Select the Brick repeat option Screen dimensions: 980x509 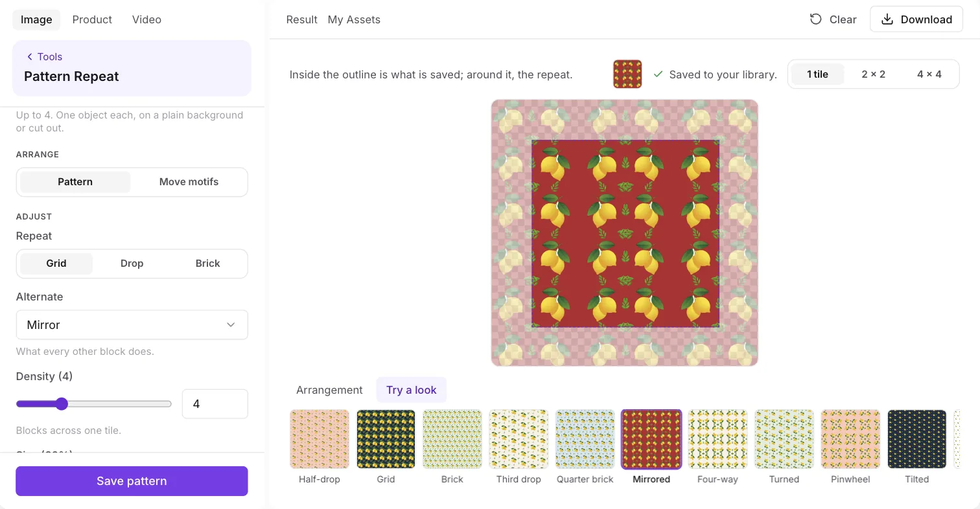click(x=207, y=264)
